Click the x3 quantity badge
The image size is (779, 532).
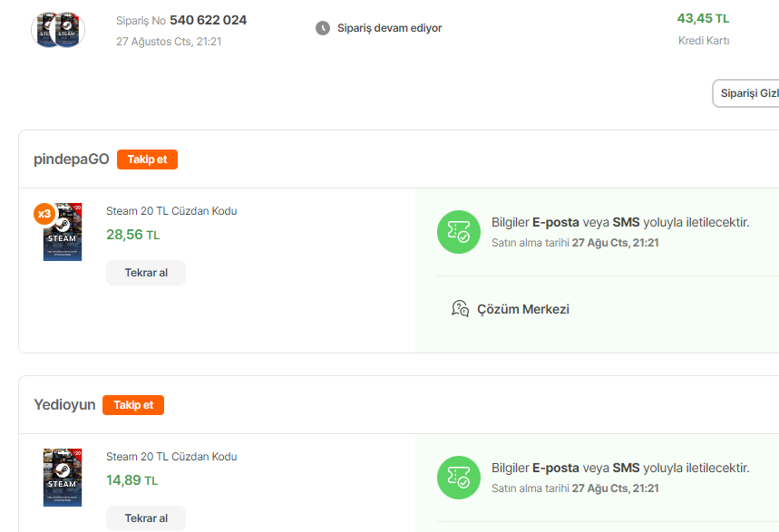[44, 214]
